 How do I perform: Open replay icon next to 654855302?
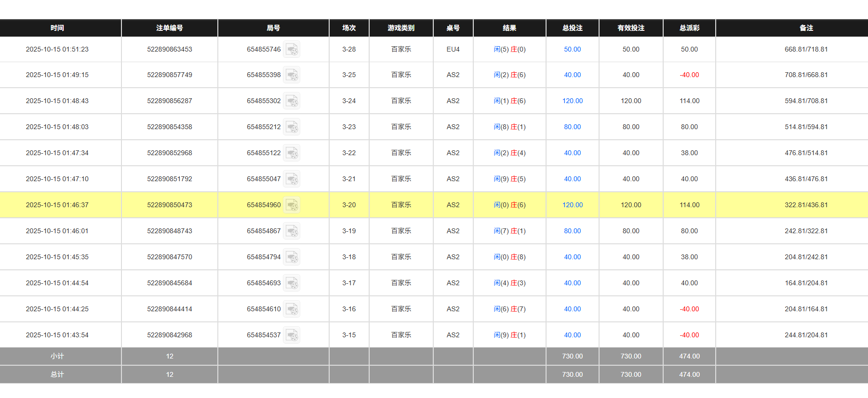(292, 101)
